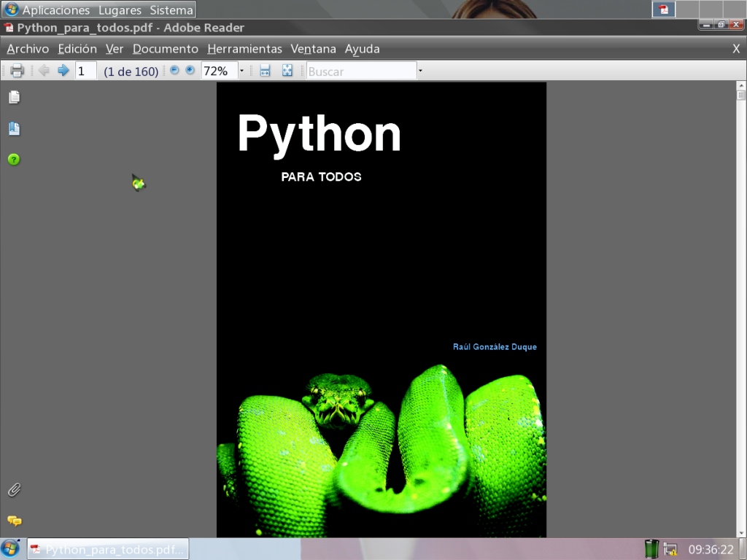Show the Attachments paperclip panel
This screenshot has width=747, height=560.
[15, 490]
